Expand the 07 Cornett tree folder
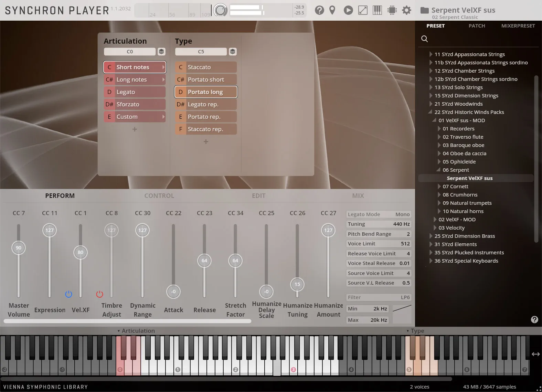The image size is (542, 392). (x=439, y=187)
